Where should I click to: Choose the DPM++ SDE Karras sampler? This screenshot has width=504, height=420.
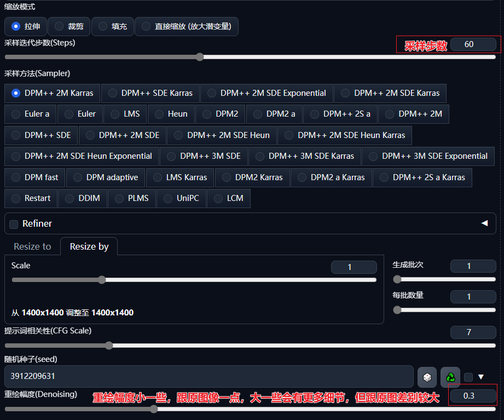pos(150,93)
